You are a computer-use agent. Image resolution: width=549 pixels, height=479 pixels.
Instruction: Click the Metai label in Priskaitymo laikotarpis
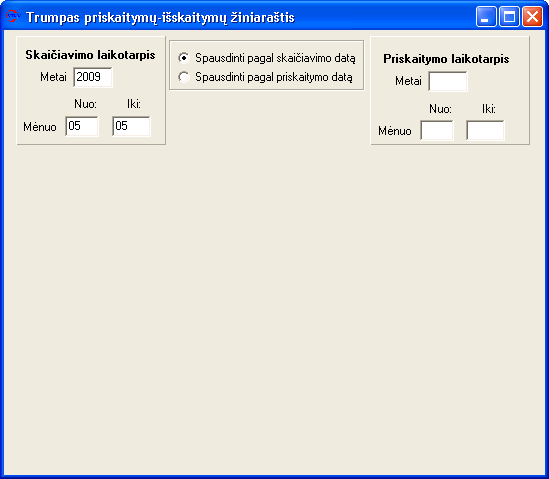pos(408,81)
